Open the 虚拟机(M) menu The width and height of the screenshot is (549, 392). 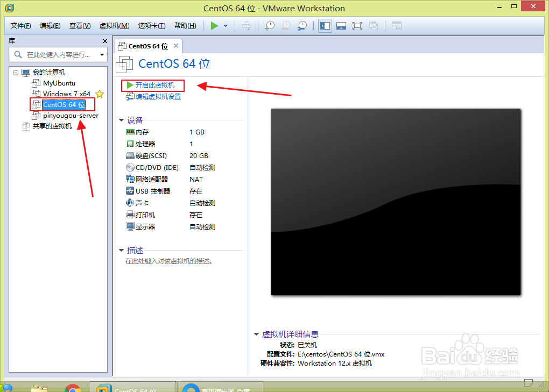point(114,25)
